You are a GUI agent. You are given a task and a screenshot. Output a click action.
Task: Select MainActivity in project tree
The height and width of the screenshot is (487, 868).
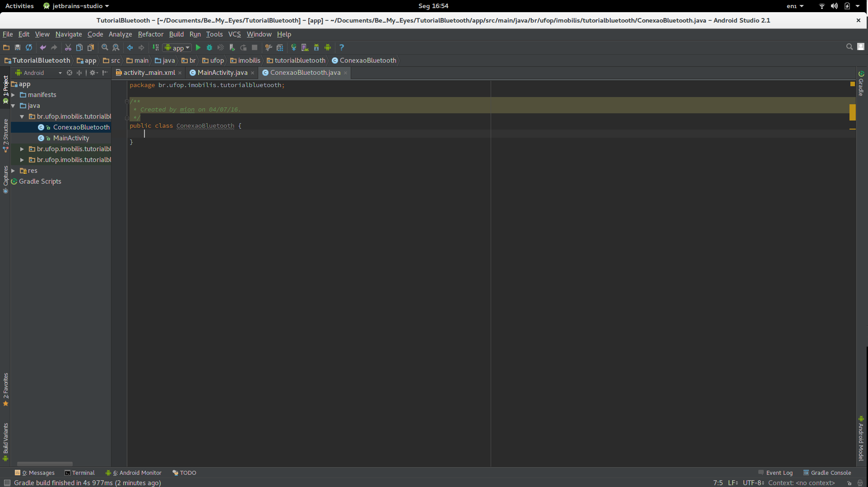71,138
